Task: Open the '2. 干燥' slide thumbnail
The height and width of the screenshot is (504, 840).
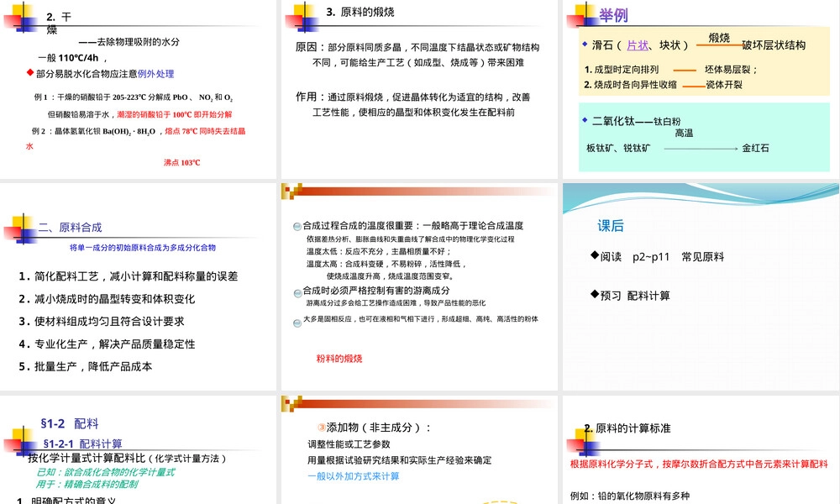Action: [x=139, y=89]
